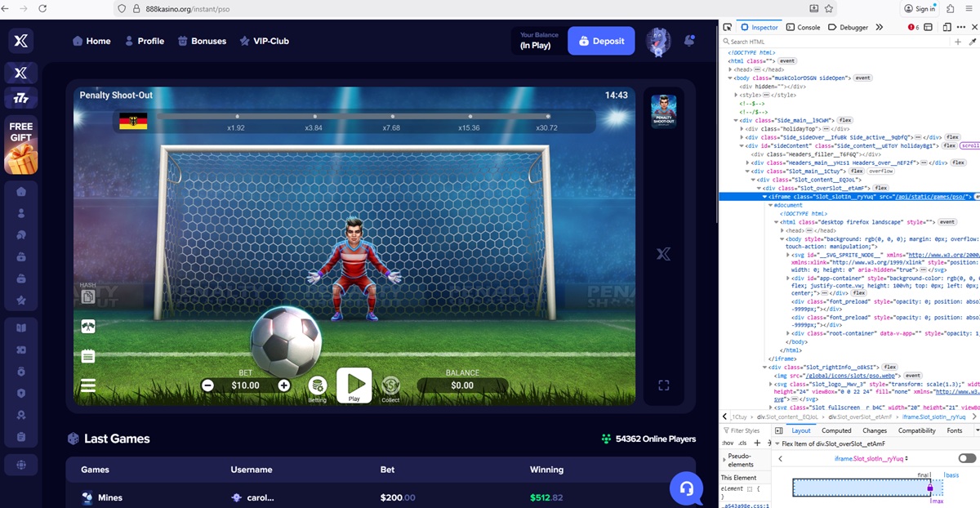Click the Collect winnings icon
The image size is (980, 508).
(390, 385)
